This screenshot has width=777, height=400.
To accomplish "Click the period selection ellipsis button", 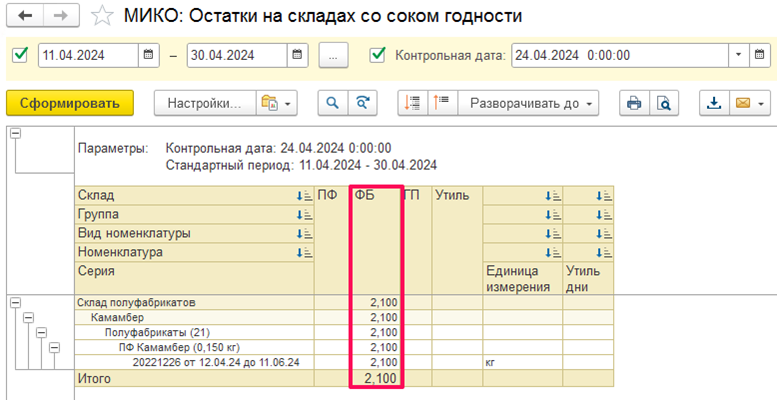I will [333, 55].
